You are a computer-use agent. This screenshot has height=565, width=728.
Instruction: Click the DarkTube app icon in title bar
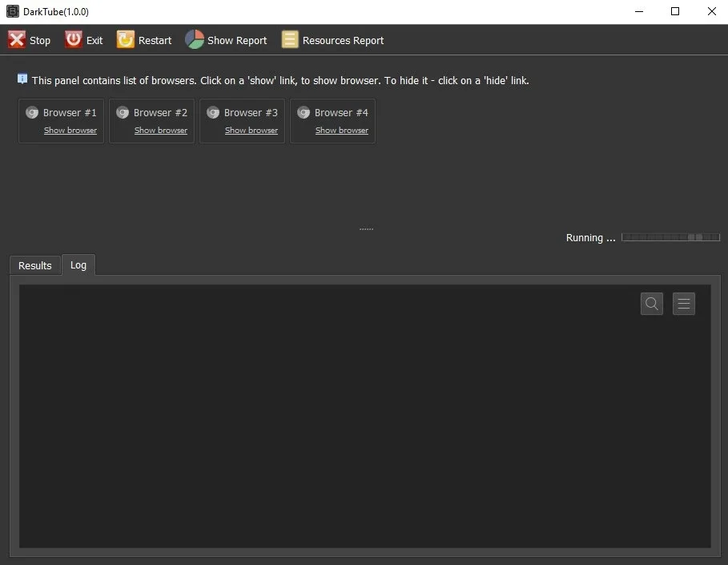point(13,11)
